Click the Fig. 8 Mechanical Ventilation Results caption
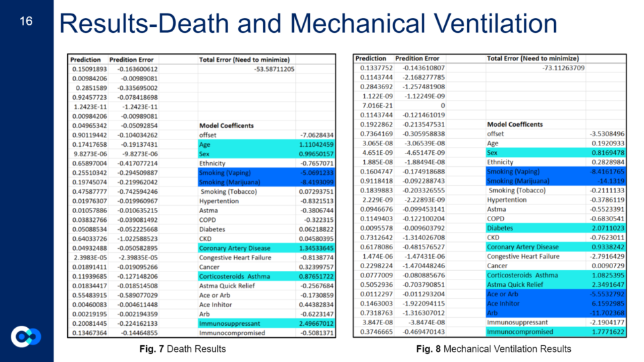Image resolution: width=644 pixels, height=362 pixels. (x=494, y=349)
